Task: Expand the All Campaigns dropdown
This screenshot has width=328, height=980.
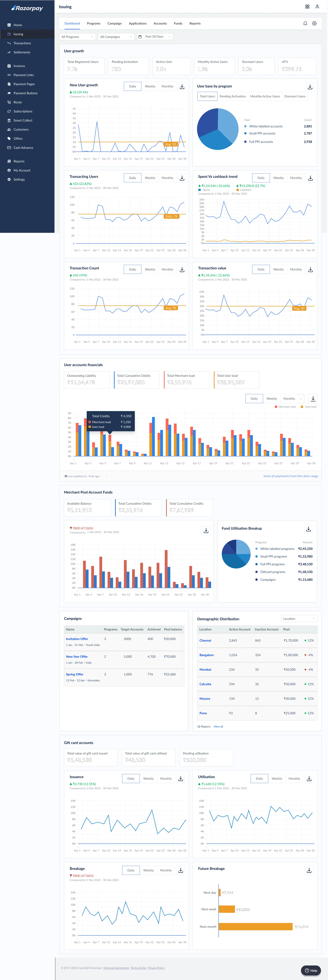Action: [116, 37]
